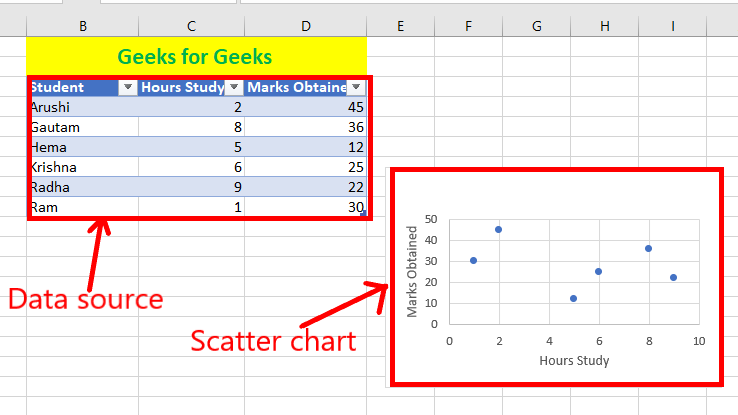Click the Hours Study horizontal axis title

[574, 360]
